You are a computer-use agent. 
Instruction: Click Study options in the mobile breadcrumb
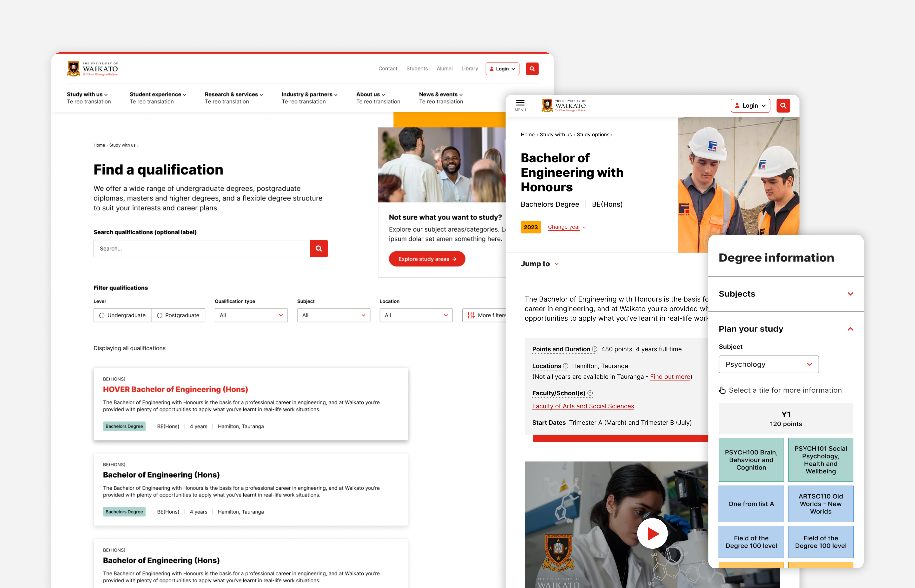593,135
